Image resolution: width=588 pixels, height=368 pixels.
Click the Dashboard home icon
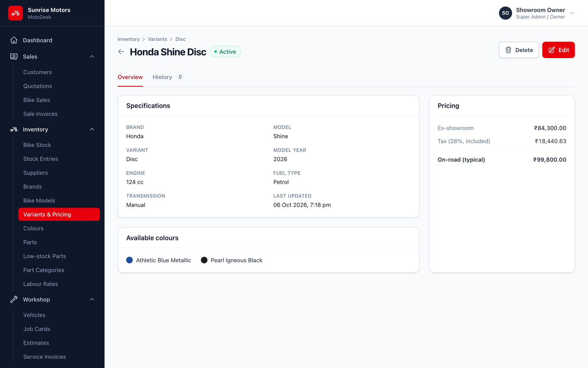coord(14,40)
